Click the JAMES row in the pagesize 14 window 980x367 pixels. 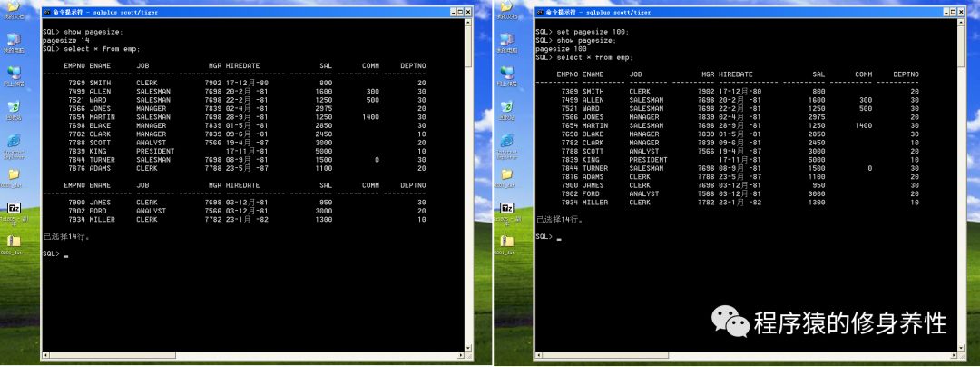point(247,203)
